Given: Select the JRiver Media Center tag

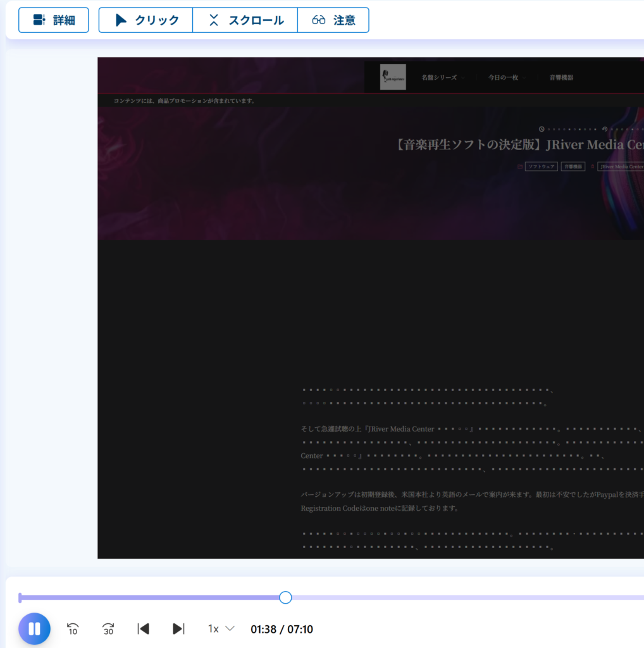Looking at the screenshot, I should (621, 166).
